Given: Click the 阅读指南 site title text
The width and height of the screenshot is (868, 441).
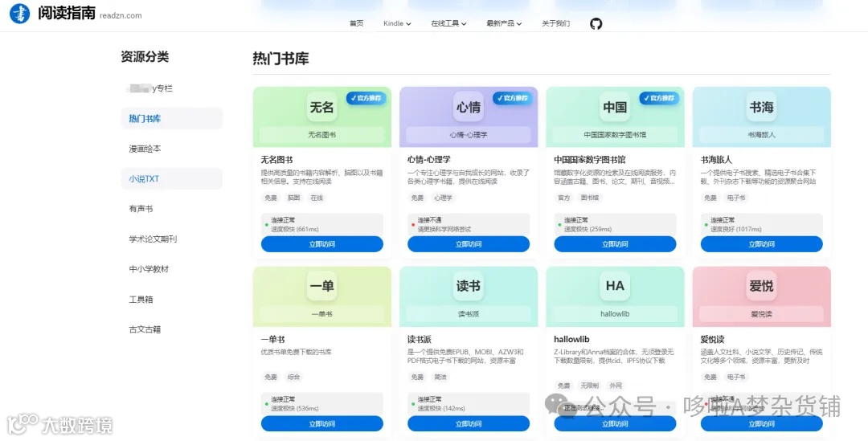Looking at the screenshot, I should point(67,13).
